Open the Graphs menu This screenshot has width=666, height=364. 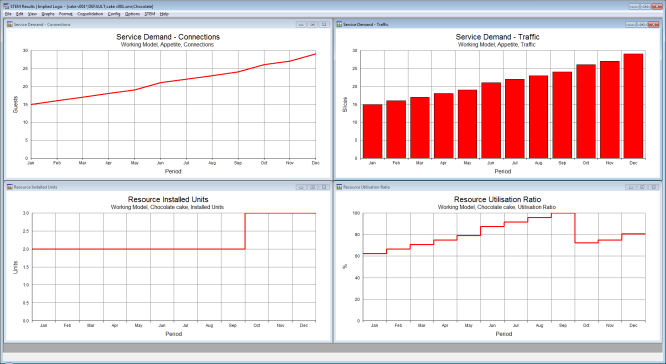48,14
